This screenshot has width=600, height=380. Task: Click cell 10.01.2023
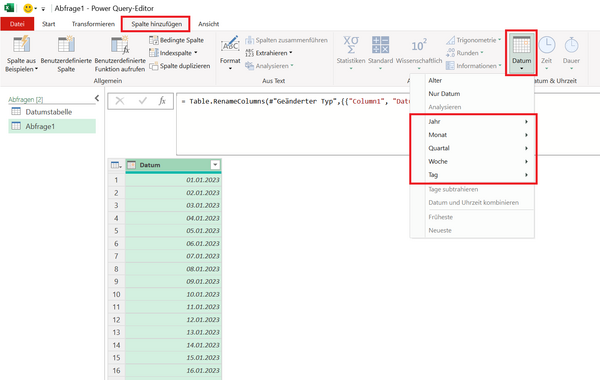click(173, 294)
